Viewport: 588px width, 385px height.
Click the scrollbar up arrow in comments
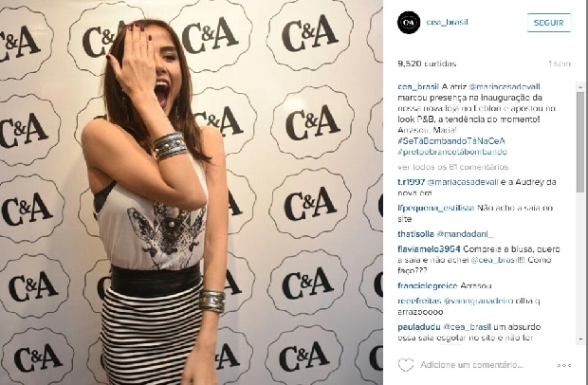(580, 87)
